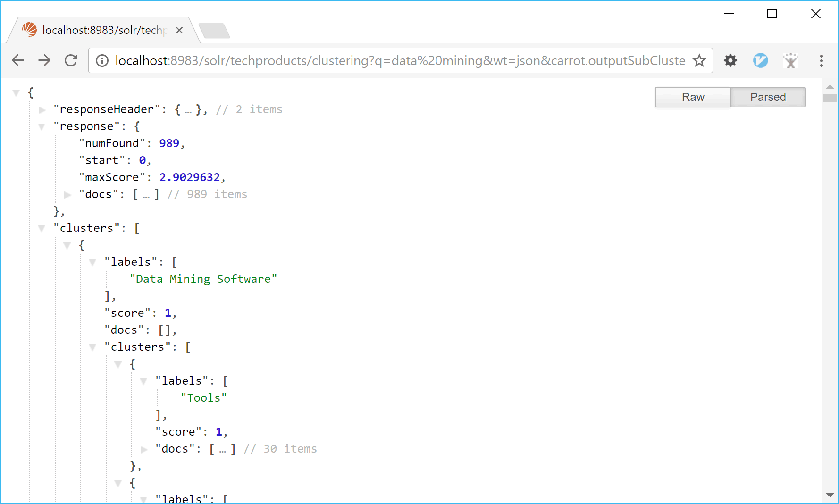The image size is (839, 504).
Task: Collapse the response object
Action: 42,127
